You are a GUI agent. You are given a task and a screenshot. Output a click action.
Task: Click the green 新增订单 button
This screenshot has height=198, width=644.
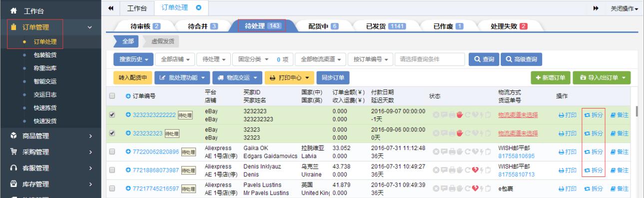tap(551, 78)
